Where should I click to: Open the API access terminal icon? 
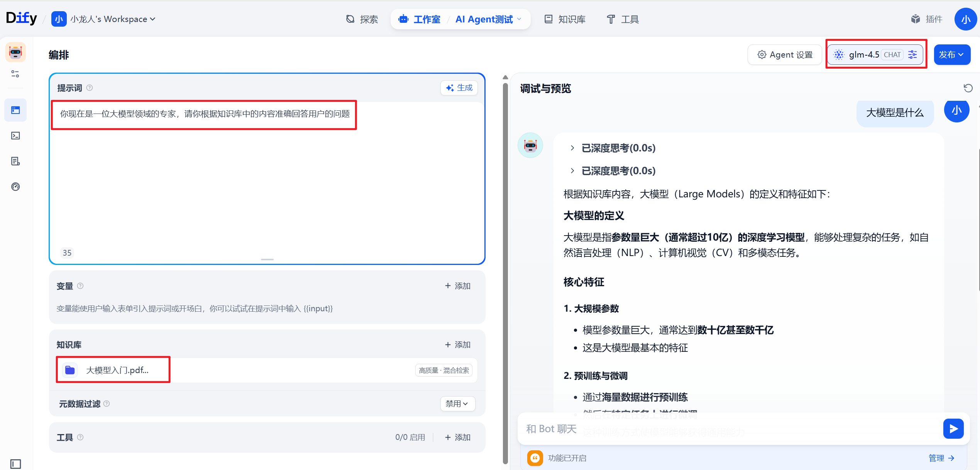click(15, 136)
